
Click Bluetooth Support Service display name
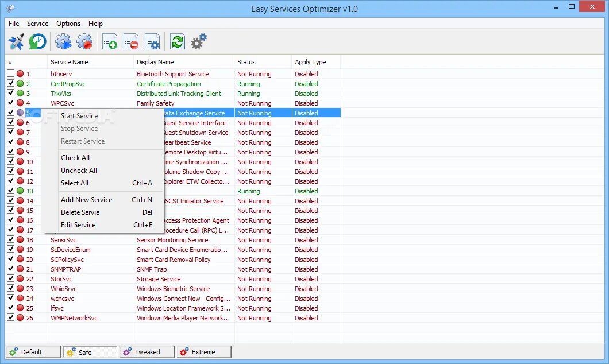click(173, 73)
